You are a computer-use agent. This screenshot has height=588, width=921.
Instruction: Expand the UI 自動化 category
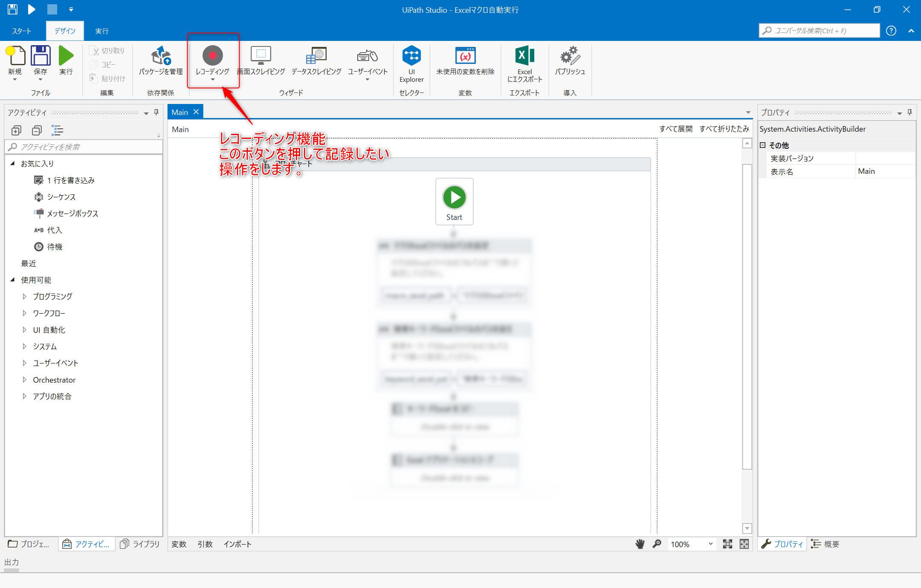click(24, 330)
